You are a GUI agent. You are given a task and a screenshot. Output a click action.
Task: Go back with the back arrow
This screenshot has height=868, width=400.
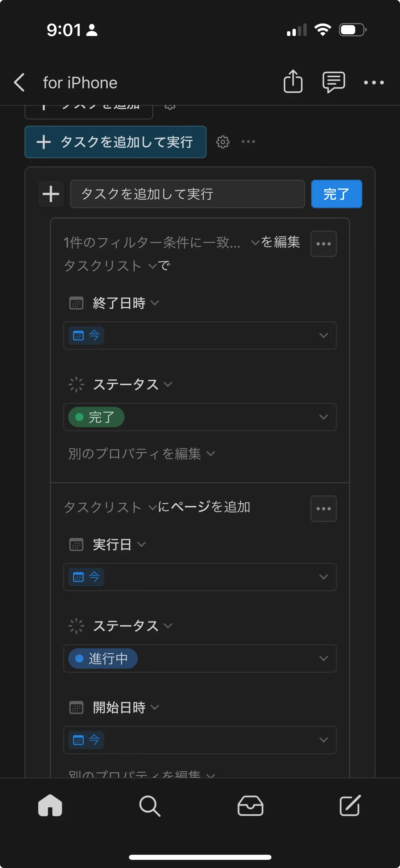19,83
